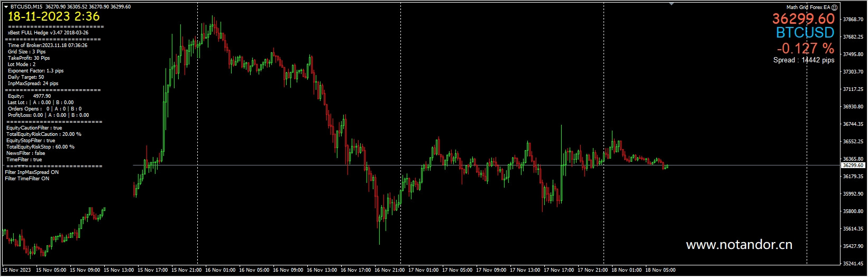The width and height of the screenshot is (868, 277).
Task: Click the 'xBest FULL Hedge v3.47' line
Action: [48, 33]
